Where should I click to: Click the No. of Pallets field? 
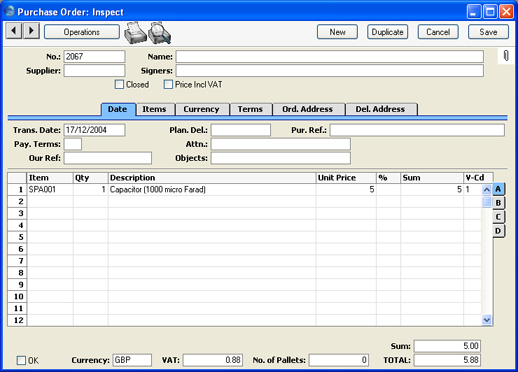coord(339,360)
